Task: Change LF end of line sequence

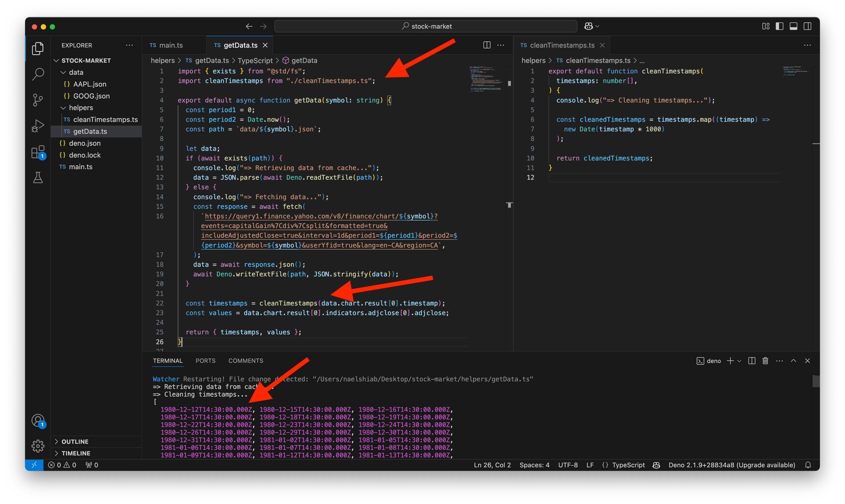Action: 590,465
